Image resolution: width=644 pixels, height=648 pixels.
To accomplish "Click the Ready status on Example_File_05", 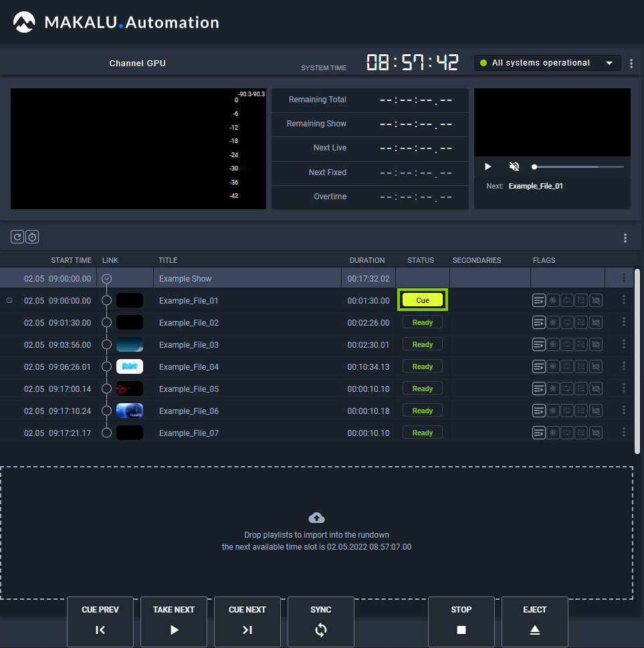I will pos(423,389).
